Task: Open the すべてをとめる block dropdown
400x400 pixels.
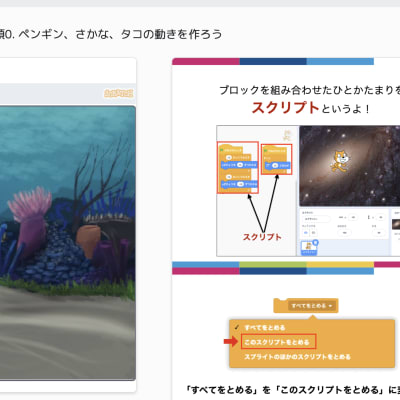Action: click(x=312, y=306)
